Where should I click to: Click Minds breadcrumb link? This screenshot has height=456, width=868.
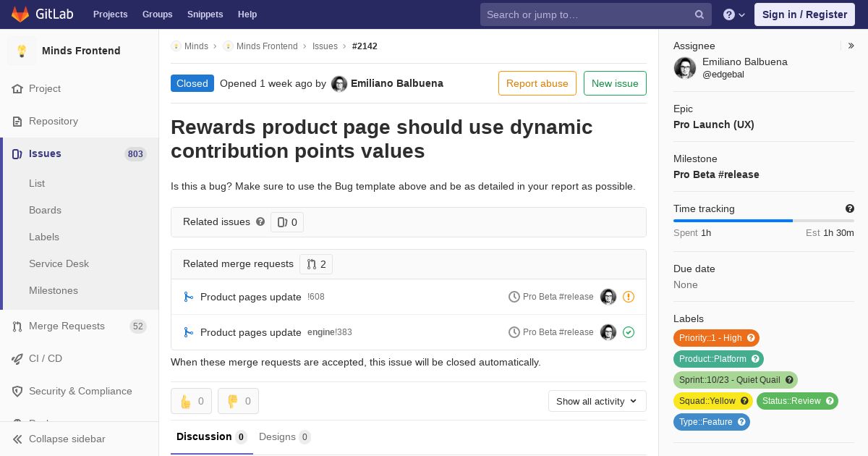pyautogui.click(x=196, y=46)
